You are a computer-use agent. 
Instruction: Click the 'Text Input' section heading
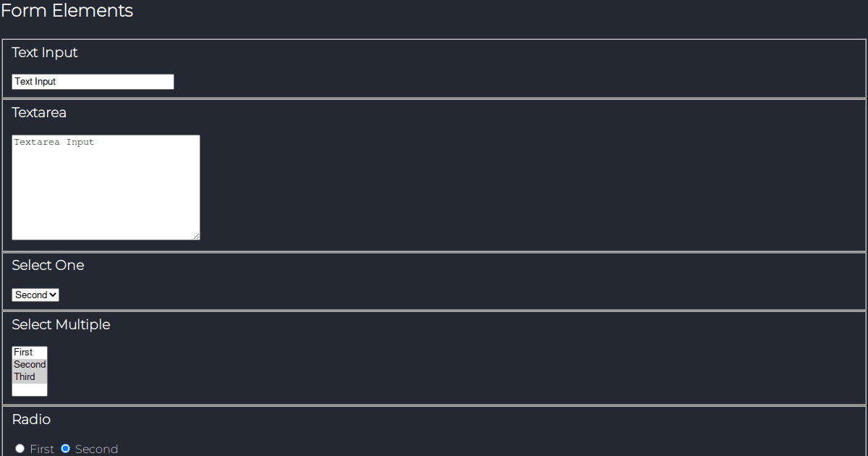coord(45,52)
